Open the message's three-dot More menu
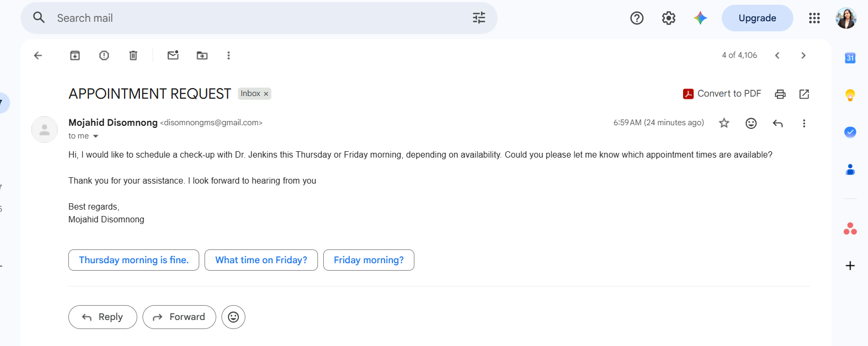 (x=804, y=123)
